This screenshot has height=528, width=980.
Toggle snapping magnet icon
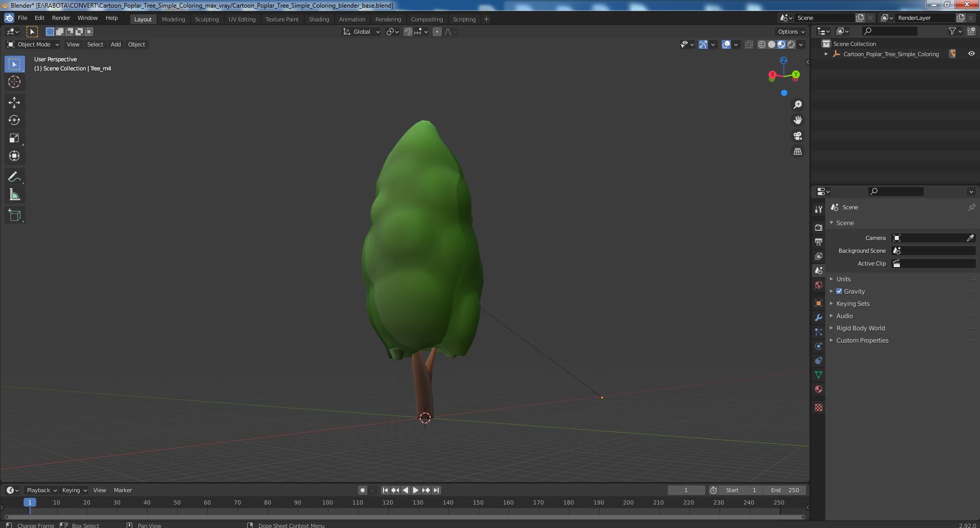408,32
